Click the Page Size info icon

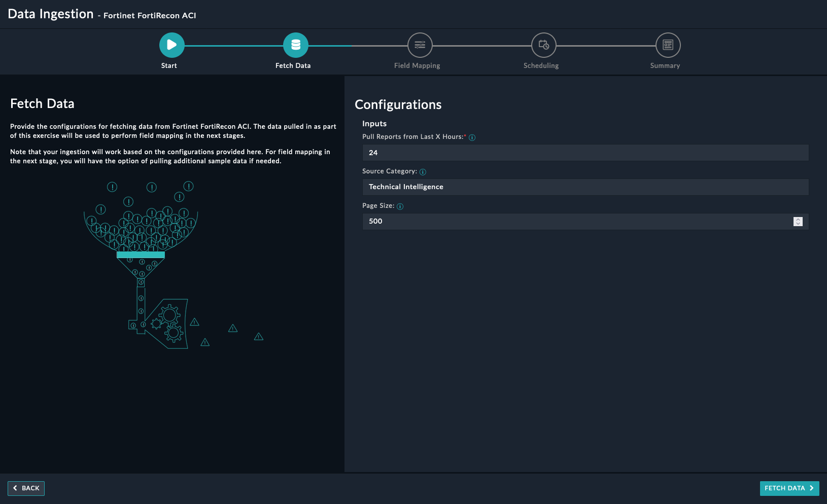pos(400,206)
